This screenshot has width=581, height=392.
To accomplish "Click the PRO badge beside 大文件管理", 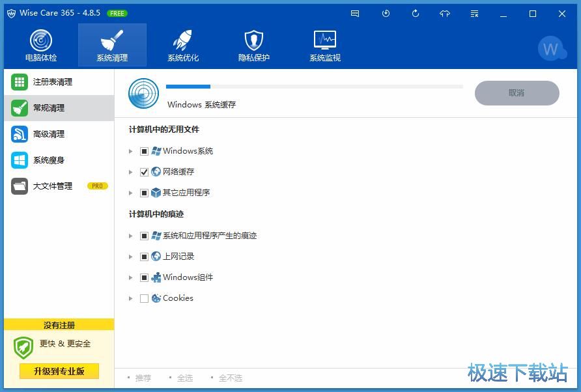I will (98, 186).
